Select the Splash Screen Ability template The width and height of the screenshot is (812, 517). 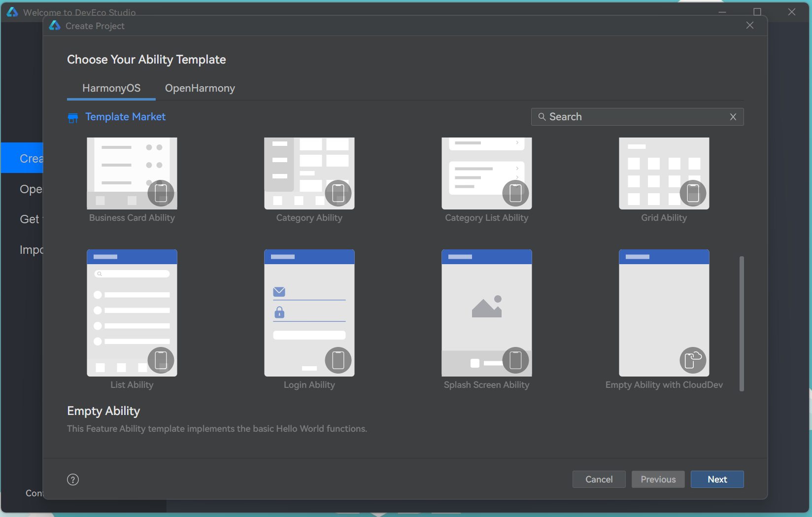point(487,313)
